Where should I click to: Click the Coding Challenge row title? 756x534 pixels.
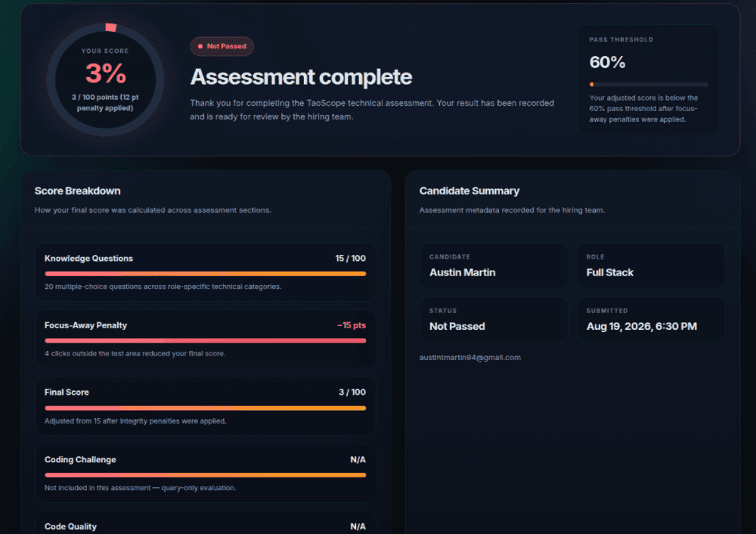click(80, 460)
